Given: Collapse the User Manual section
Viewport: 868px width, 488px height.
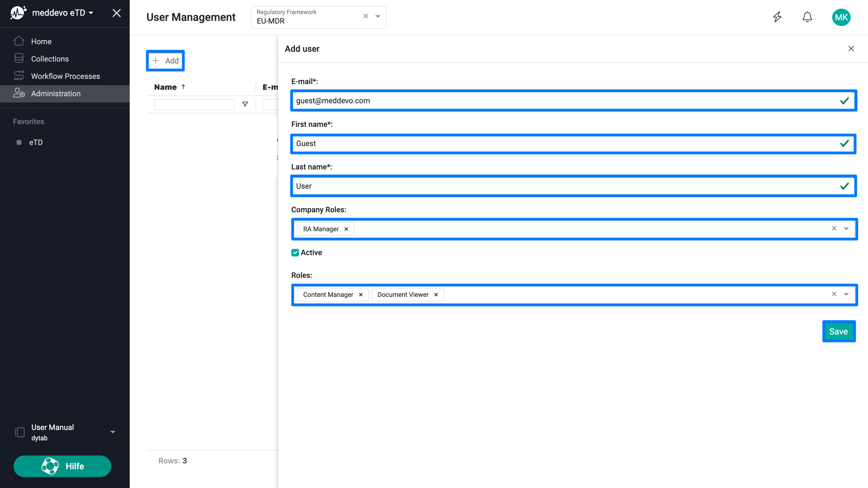Looking at the screenshot, I should 113,432.
